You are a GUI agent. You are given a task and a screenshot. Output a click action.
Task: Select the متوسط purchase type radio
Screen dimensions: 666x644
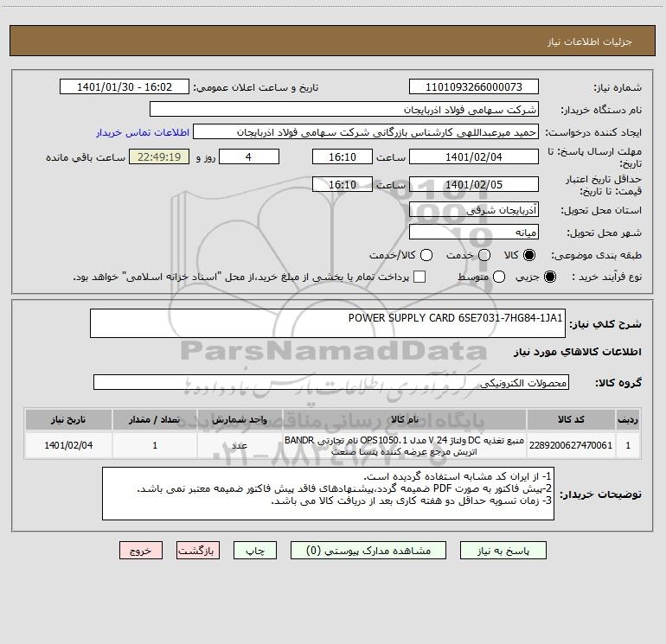pos(499,277)
